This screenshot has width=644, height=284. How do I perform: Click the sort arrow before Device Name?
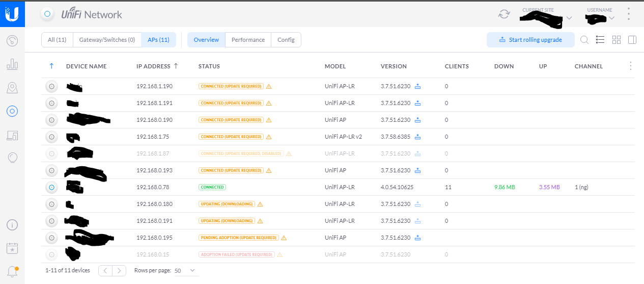coord(51,66)
